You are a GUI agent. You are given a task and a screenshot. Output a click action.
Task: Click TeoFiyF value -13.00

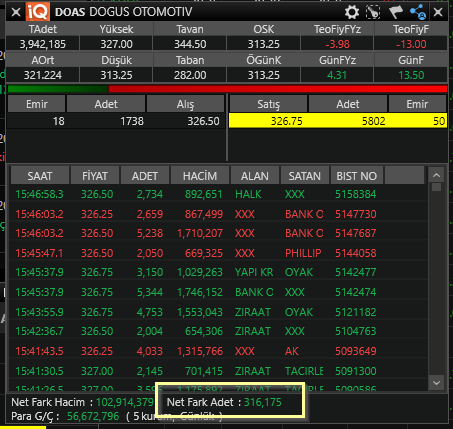[411, 44]
